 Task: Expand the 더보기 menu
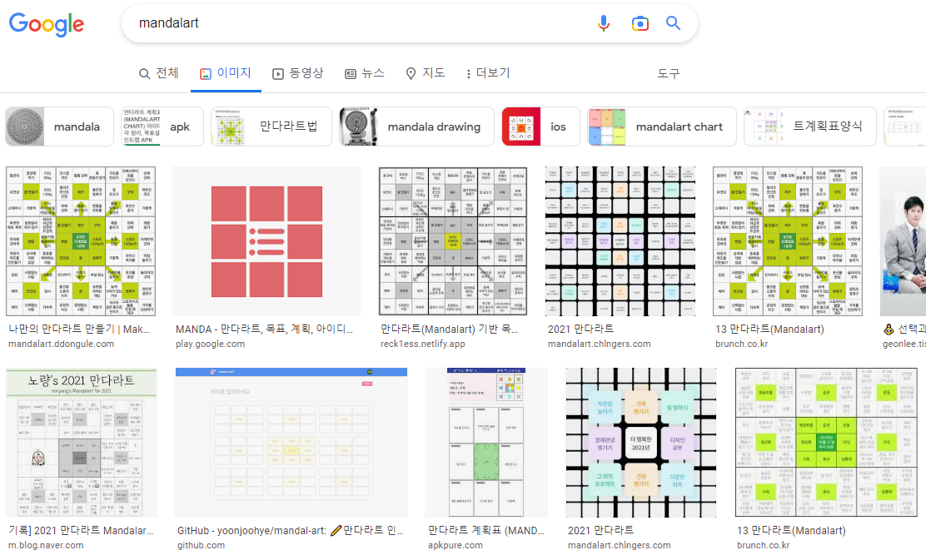point(487,73)
